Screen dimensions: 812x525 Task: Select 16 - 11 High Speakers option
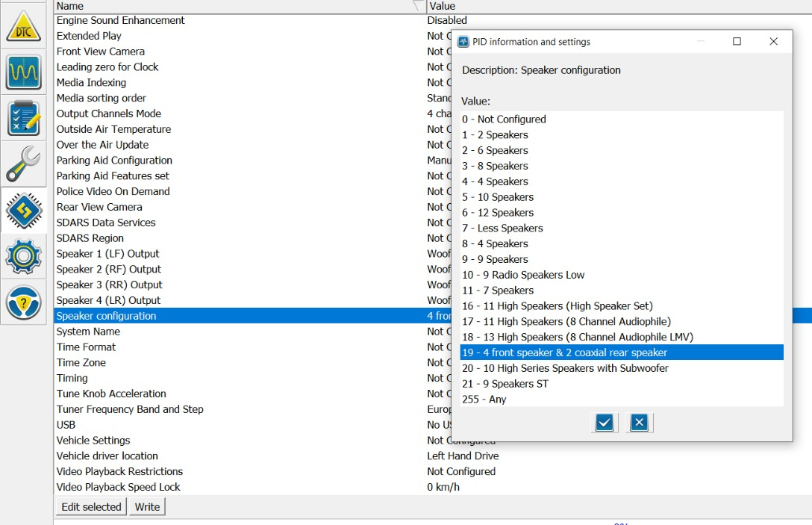point(622,305)
